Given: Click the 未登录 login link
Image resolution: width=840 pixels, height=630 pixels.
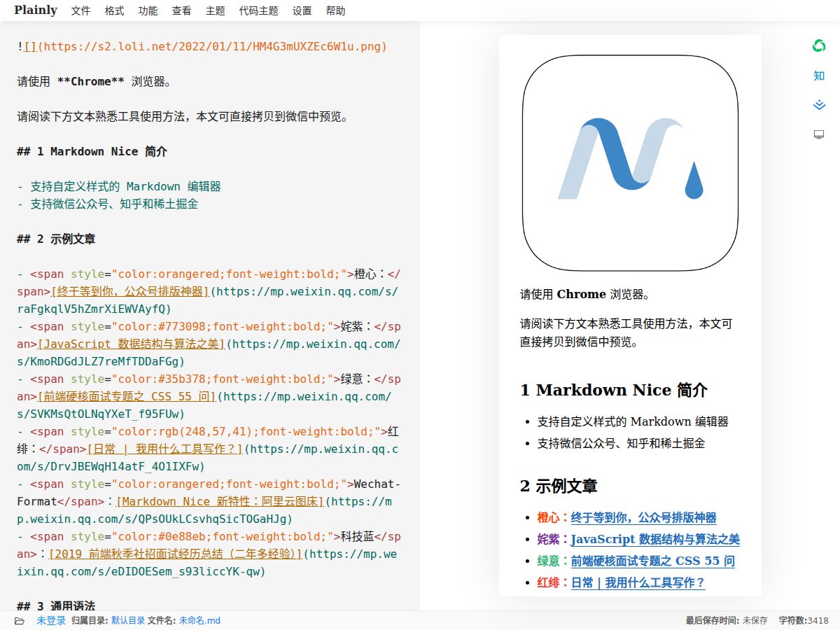Looking at the screenshot, I should click(51, 621).
